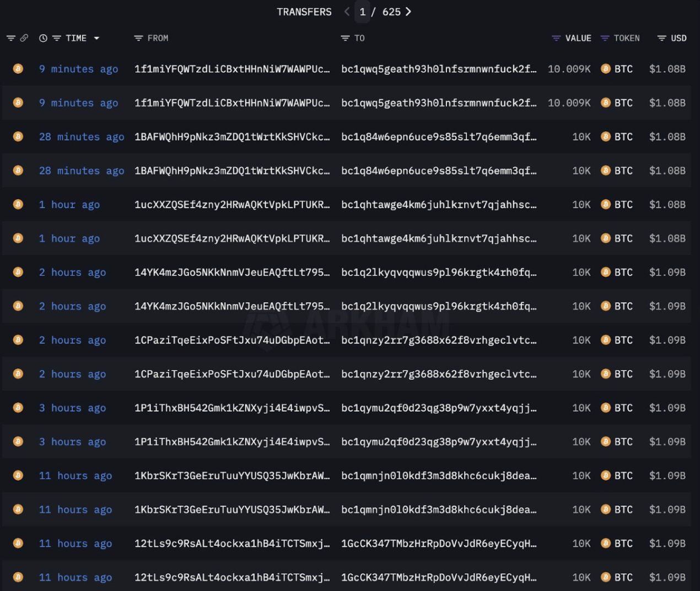The height and width of the screenshot is (591, 700).
Task: Click the TOKEN column header label
Action: (x=627, y=38)
